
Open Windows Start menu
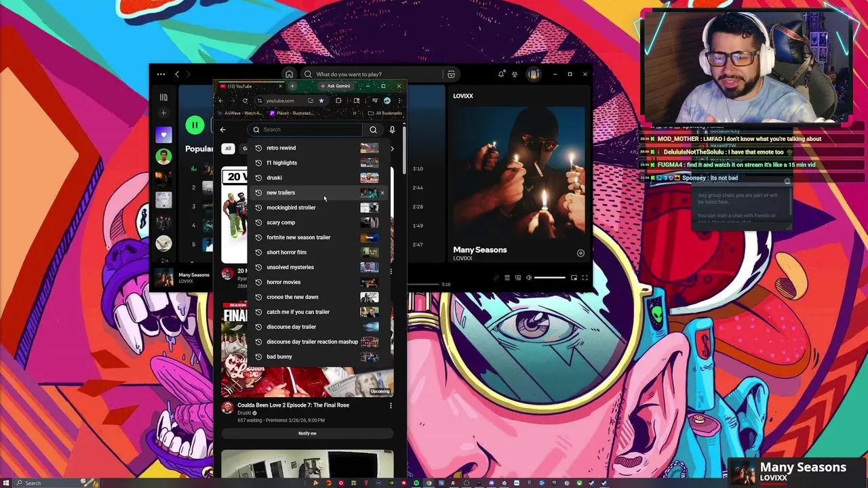click(5, 483)
